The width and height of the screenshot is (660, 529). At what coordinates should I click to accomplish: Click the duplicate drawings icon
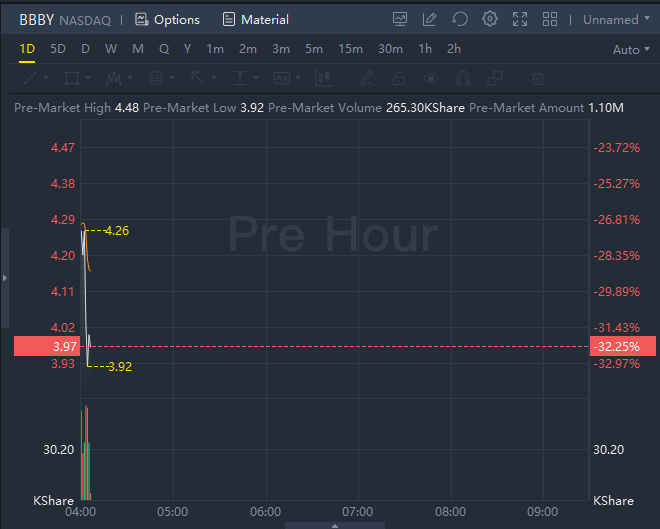[x=495, y=78]
